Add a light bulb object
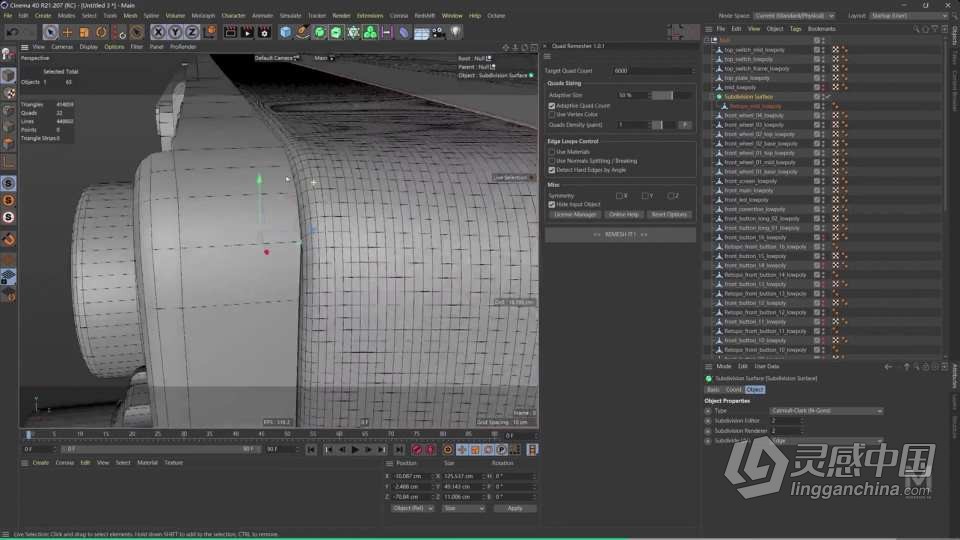 (456, 32)
